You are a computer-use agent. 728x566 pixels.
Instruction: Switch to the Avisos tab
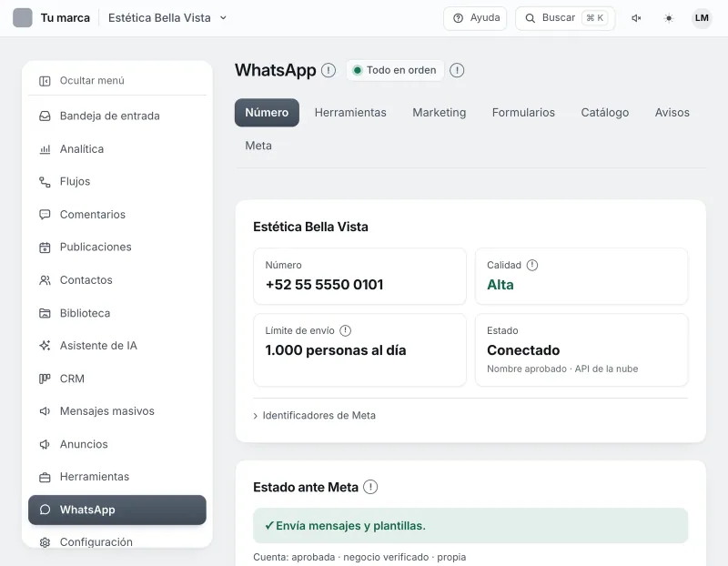(x=672, y=112)
